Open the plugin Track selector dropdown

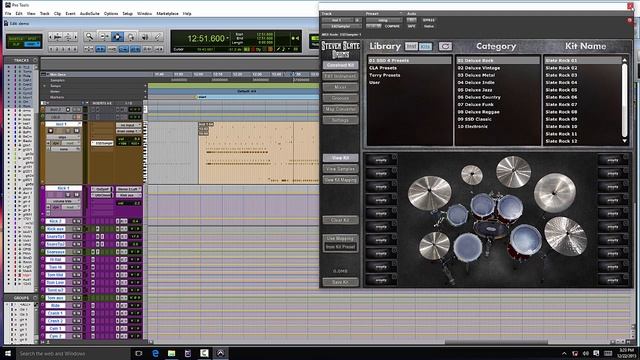pos(337,20)
